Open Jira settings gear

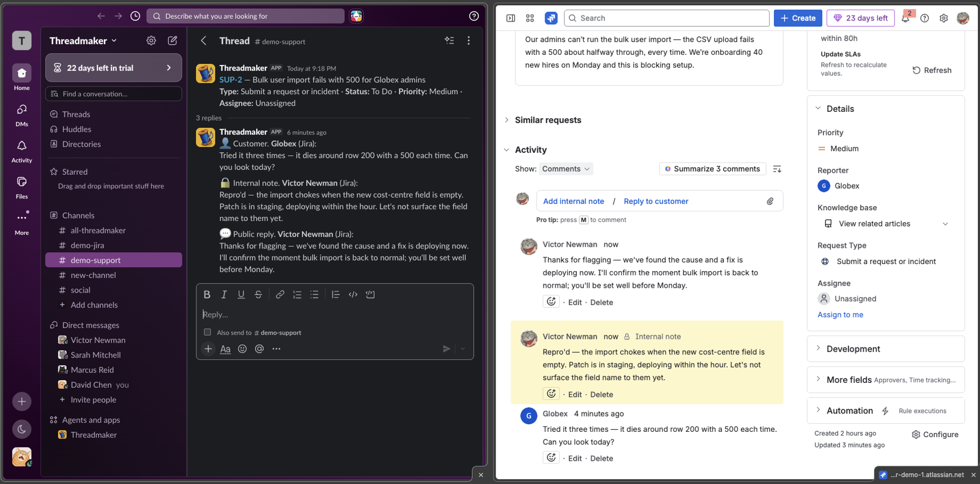click(x=943, y=18)
